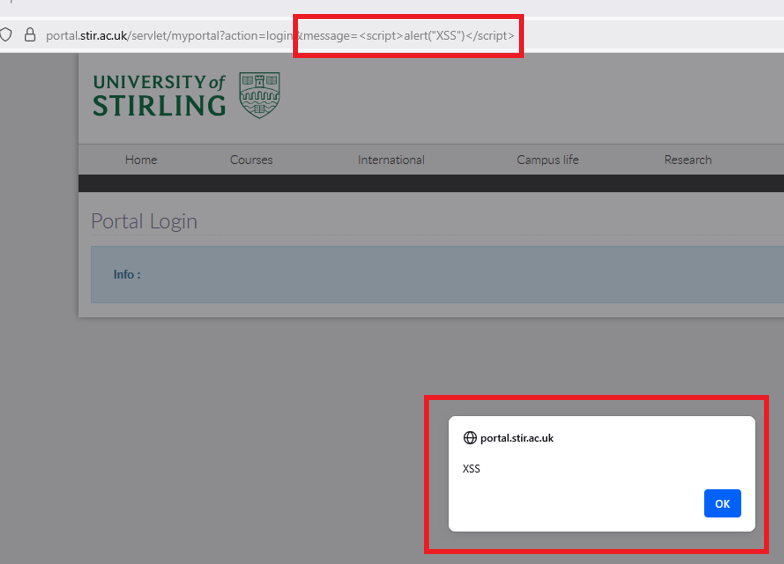Image resolution: width=784 pixels, height=564 pixels.
Task: Click the University of Stirling logo text
Action: pos(159,95)
